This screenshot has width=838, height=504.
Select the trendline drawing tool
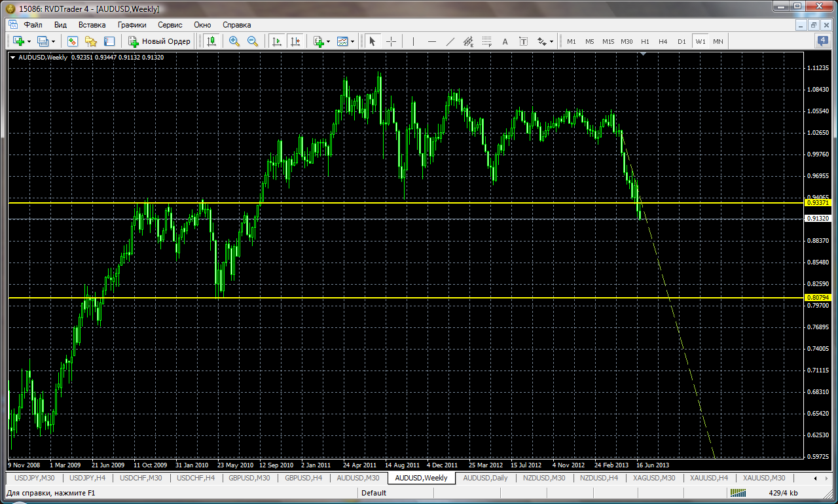[450, 41]
